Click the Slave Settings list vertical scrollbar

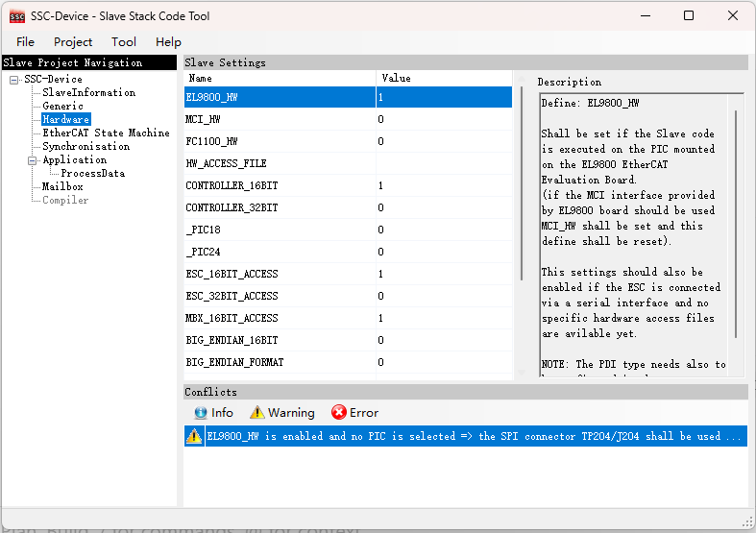coord(522,183)
